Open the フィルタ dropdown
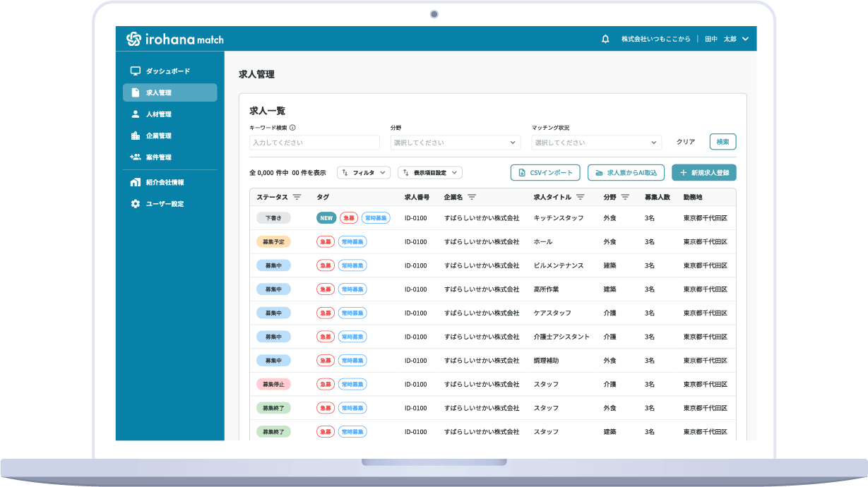This screenshot has height=487, width=868. click(x=364, y=172)
